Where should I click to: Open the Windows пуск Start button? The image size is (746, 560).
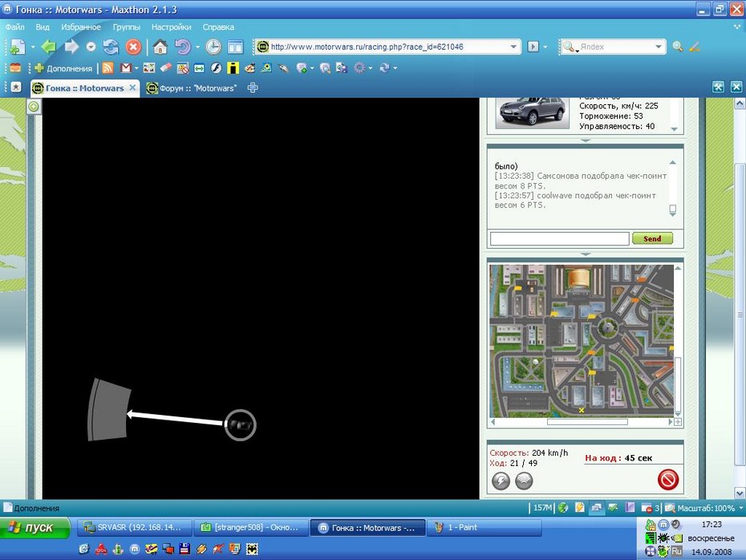click(x=34, y=528)
